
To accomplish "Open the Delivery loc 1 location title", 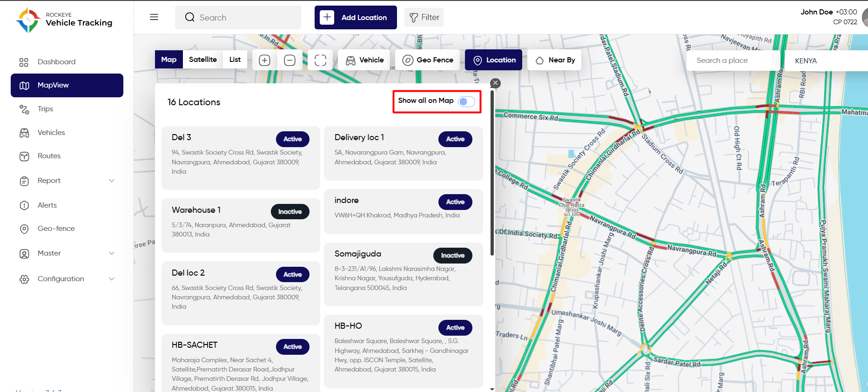I will tap(359, 137).
